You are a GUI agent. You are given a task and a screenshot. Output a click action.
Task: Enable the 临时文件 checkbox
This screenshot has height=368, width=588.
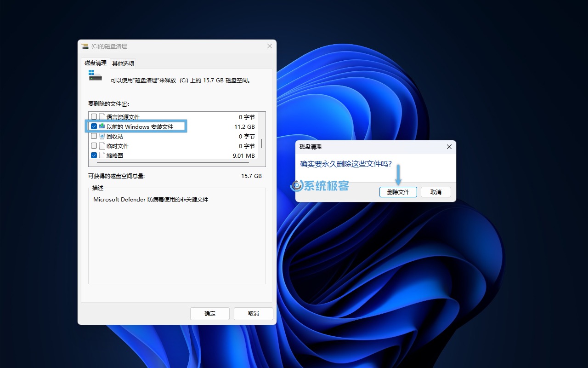point(93,145)
